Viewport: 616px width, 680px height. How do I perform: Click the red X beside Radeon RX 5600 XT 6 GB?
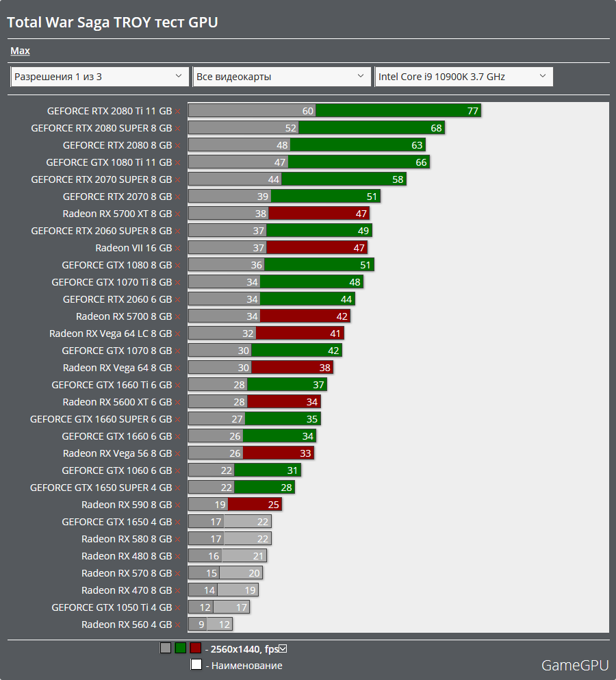click(178, 403)
